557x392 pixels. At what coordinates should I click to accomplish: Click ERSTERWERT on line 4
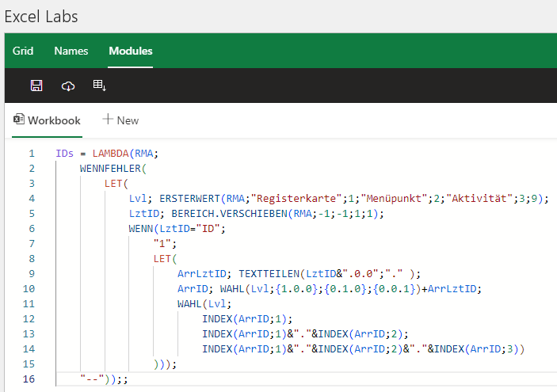point(189,199)
